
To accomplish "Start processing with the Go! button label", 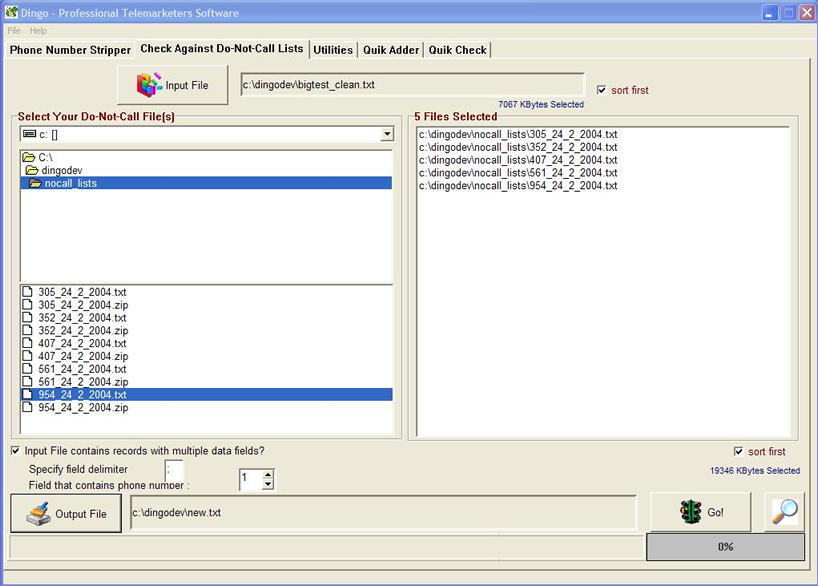I will coord(715,512).
